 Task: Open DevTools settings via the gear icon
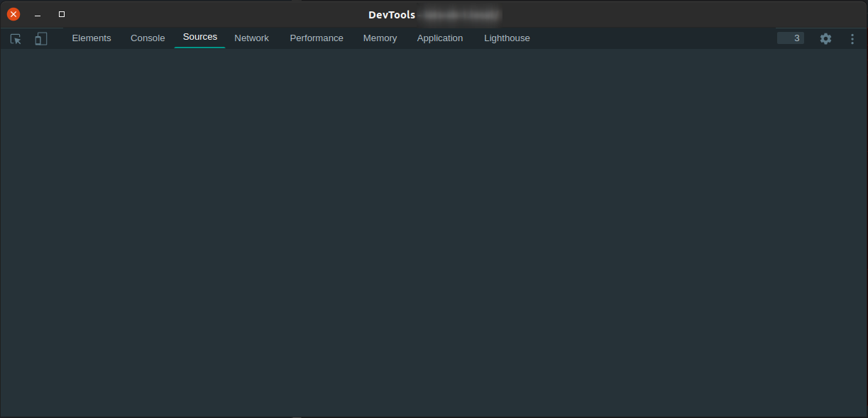825,39
